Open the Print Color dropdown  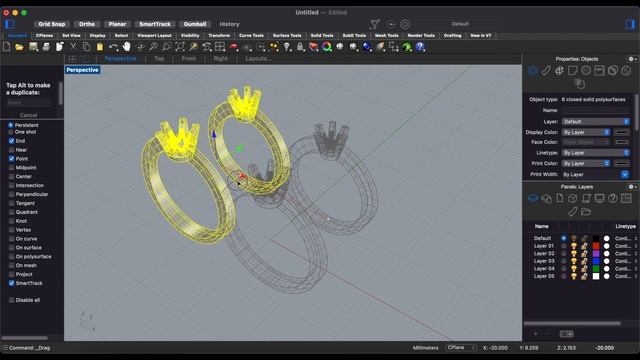pyautogui.click(x=586, y=163)
